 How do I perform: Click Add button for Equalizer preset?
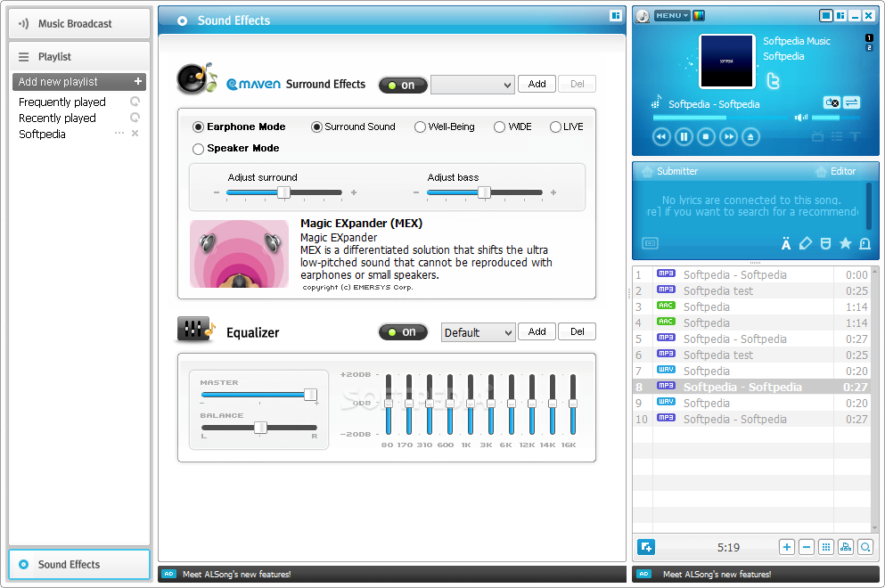click(x=537, y=331)
